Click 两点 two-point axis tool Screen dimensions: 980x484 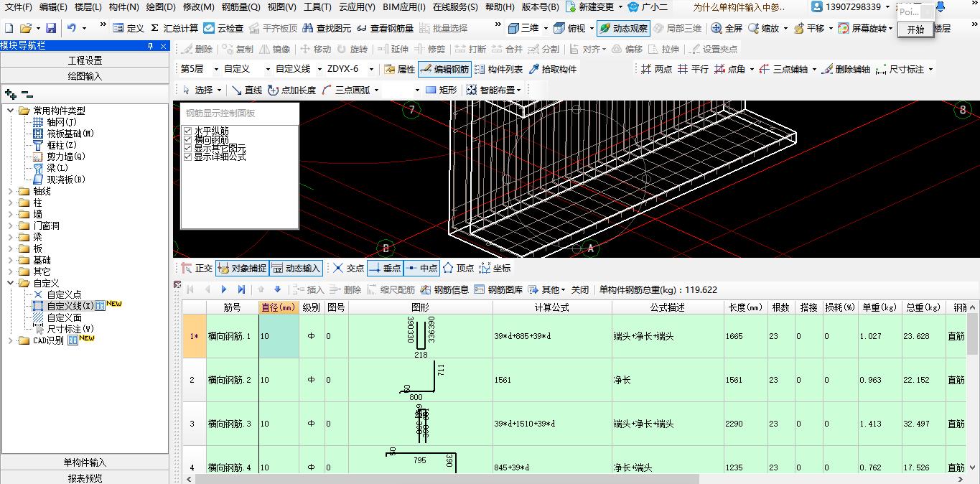656,69
